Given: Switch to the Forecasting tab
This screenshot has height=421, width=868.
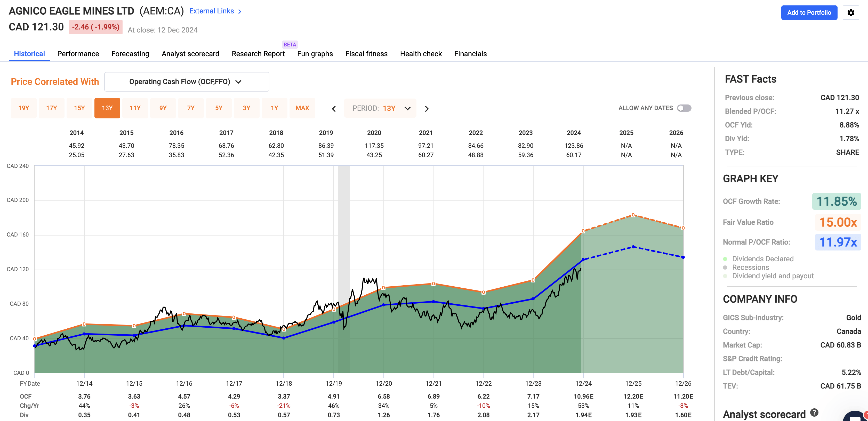Looking at the screenshot, I should pyautogui.click(x=130, y=54).
